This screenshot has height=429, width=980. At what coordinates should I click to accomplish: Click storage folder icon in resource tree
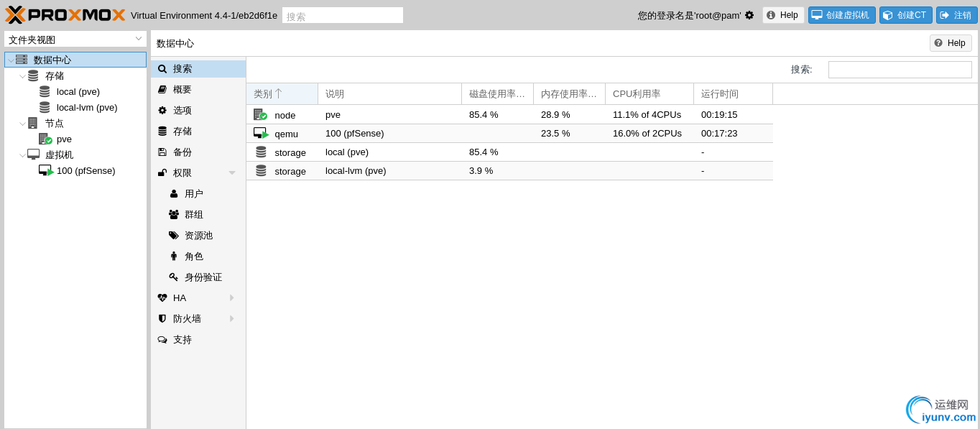coord(33,75)
